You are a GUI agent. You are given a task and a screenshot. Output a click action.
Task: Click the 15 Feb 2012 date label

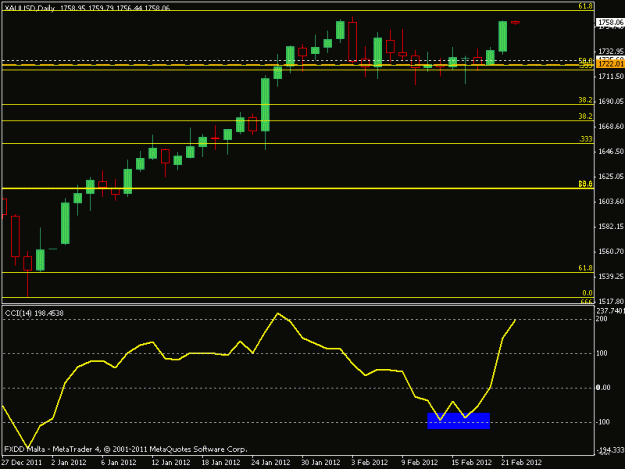tap(471, 463)
